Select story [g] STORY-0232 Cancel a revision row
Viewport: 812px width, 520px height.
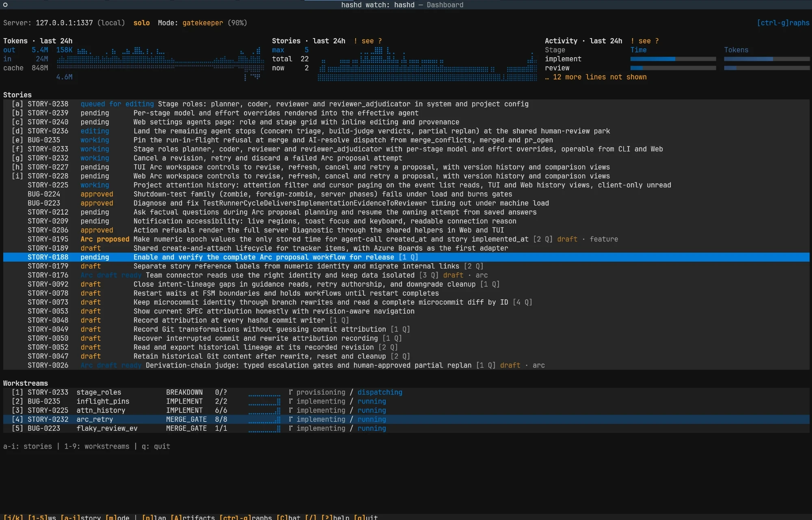(x=406, y=158)
